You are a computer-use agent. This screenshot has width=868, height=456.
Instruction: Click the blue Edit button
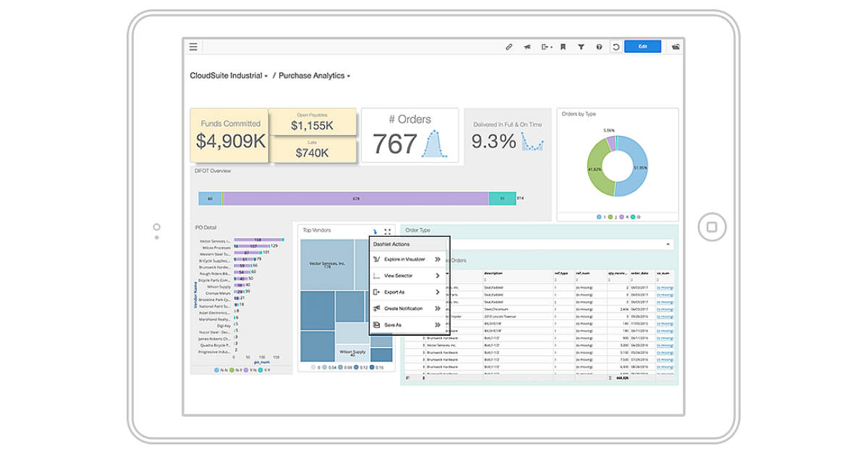tap(642, 46)
